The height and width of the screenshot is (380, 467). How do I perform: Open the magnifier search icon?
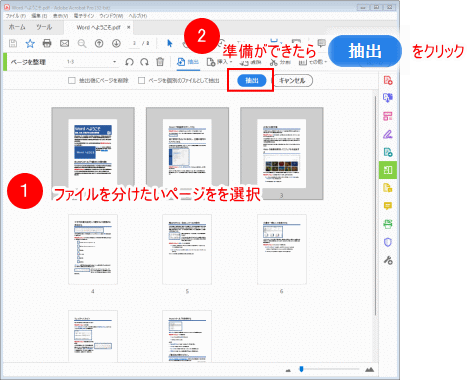point(82,43)
